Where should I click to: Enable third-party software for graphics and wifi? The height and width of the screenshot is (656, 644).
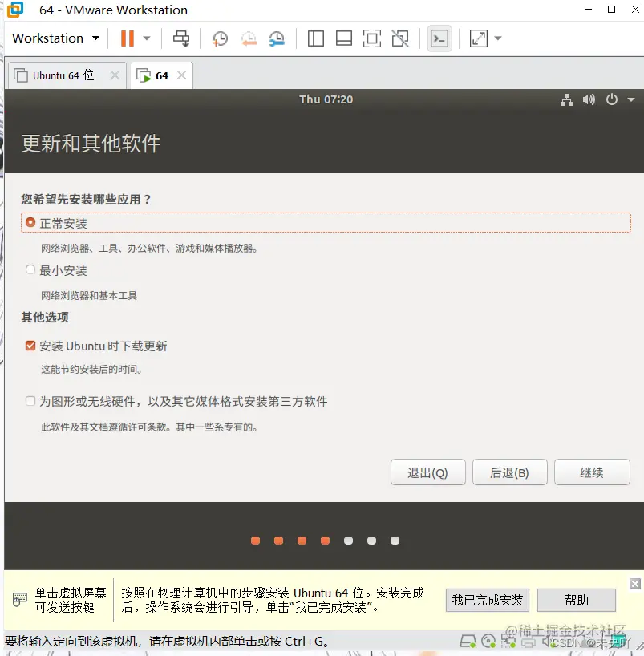30,401
